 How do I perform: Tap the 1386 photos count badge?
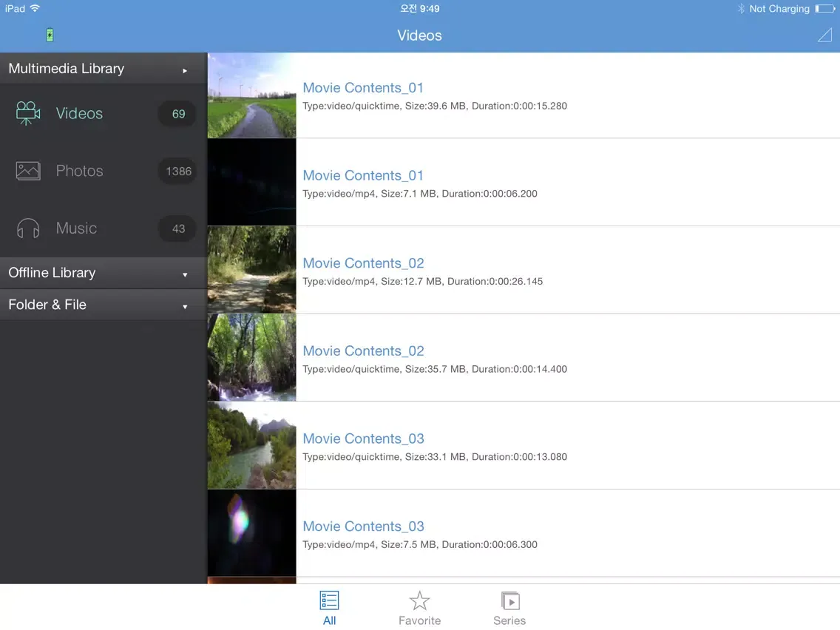click(x=178, y=172)
